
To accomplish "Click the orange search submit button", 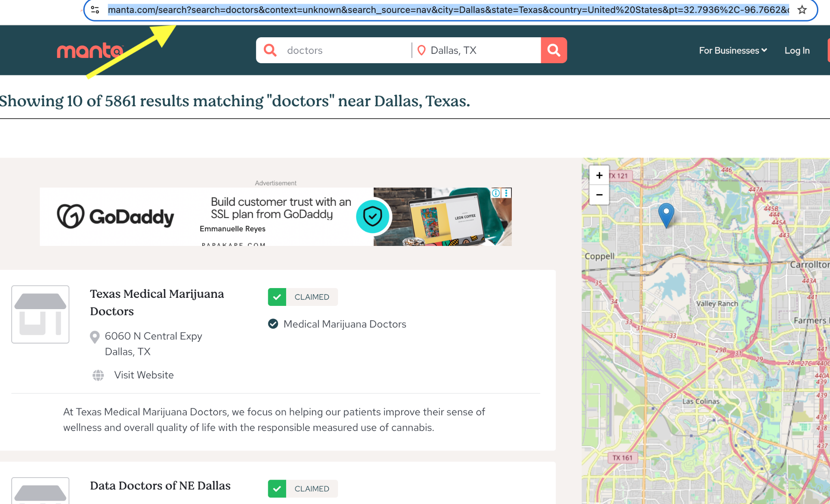I will (554, 50).
